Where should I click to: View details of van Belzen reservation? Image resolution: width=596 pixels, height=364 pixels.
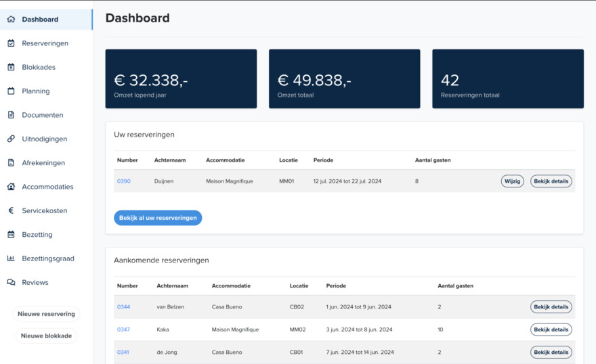(551, 306)
